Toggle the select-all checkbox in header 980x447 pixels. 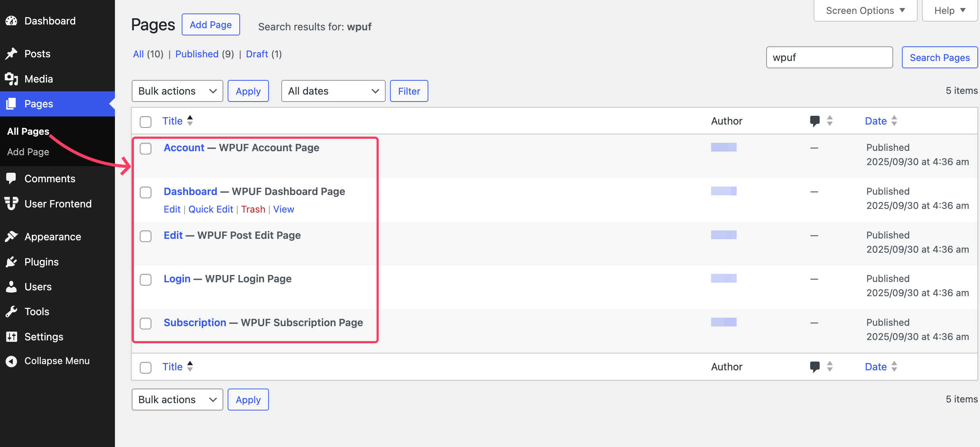pyautogui.click(x=145, y=122)
